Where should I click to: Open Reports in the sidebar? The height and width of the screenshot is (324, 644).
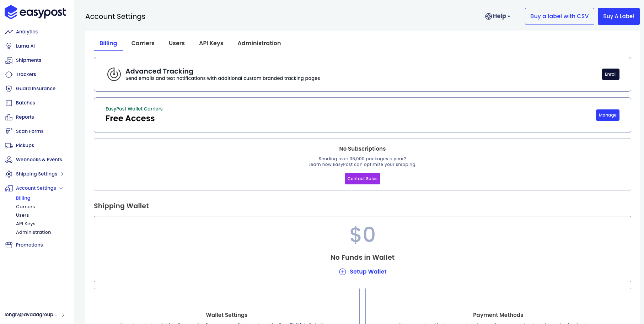(x=25, y=117)
